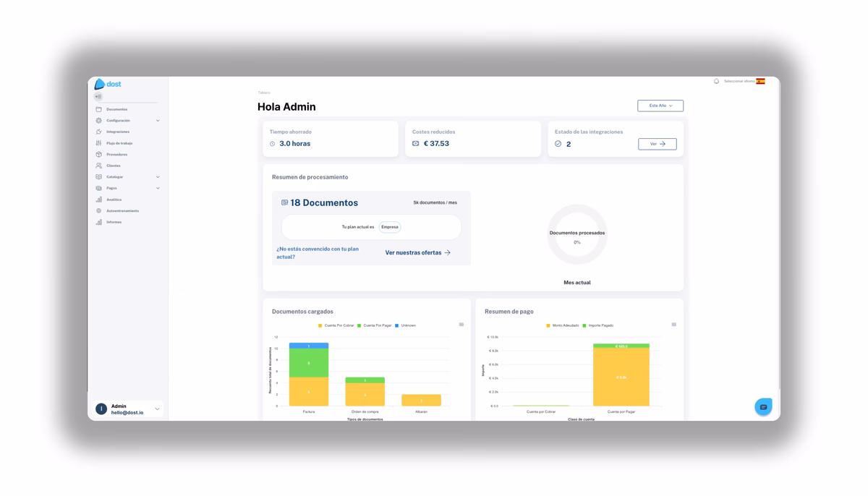Open Resumen de pago chart menu icon
The height and width of the screenshot is (496, 868).
673,325
